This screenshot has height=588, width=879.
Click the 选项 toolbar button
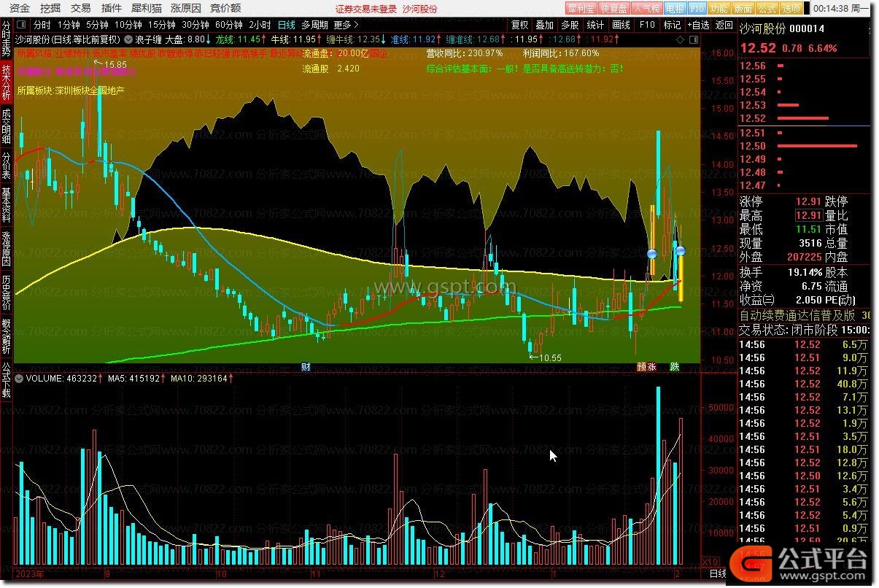click(791, 9)
